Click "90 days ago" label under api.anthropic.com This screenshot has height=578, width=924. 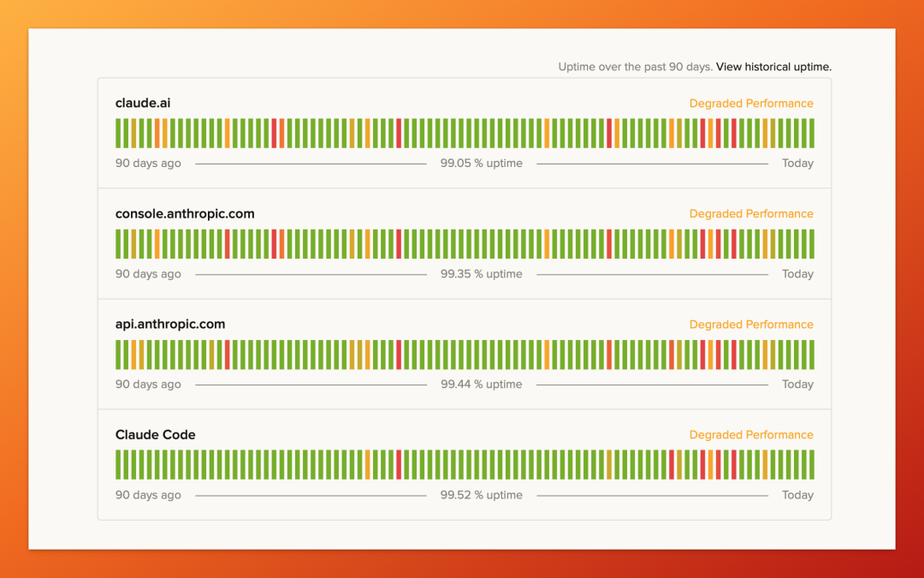[x=148, y=384]
